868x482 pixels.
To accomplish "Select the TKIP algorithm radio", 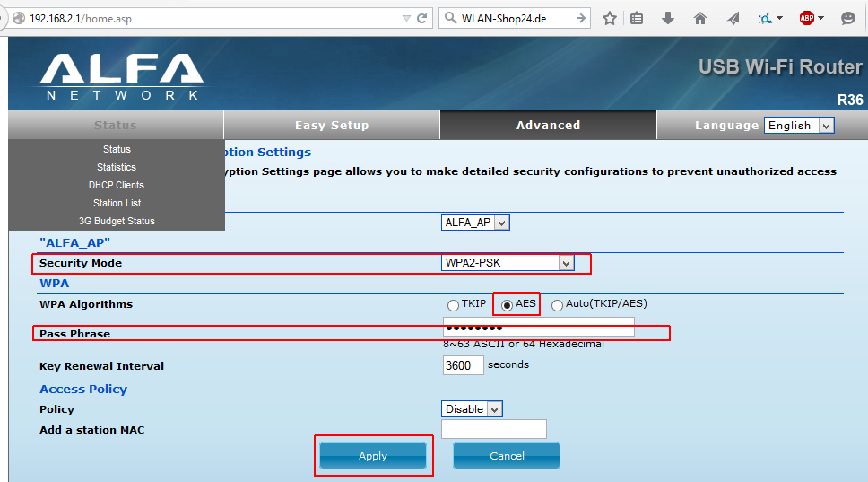I will (453, 305).
